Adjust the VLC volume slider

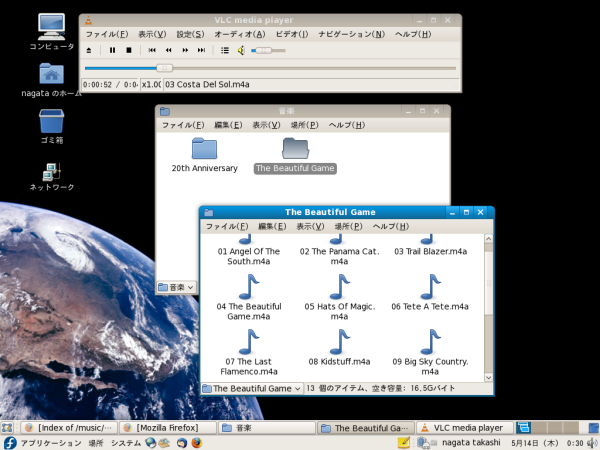point(268,50)
